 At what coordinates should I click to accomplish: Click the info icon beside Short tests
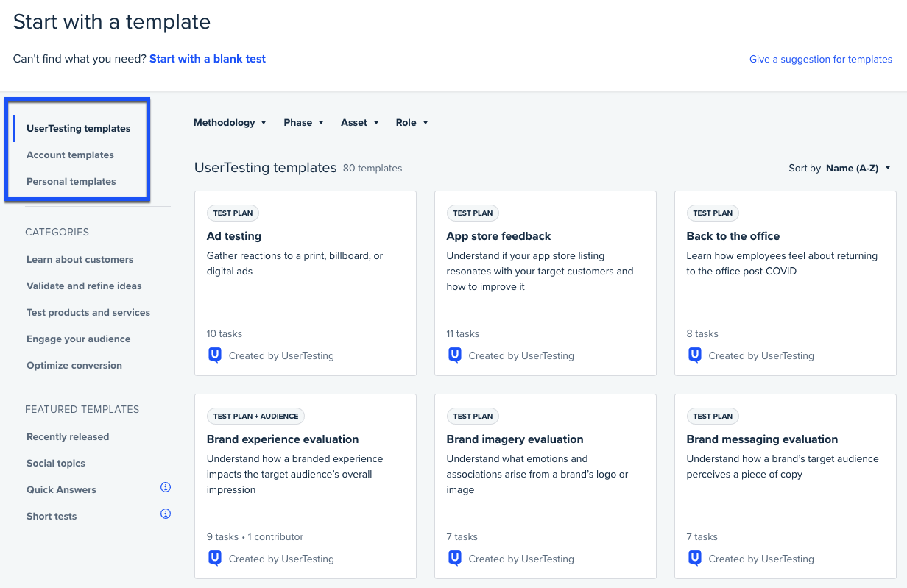click(x=166, y=513)
